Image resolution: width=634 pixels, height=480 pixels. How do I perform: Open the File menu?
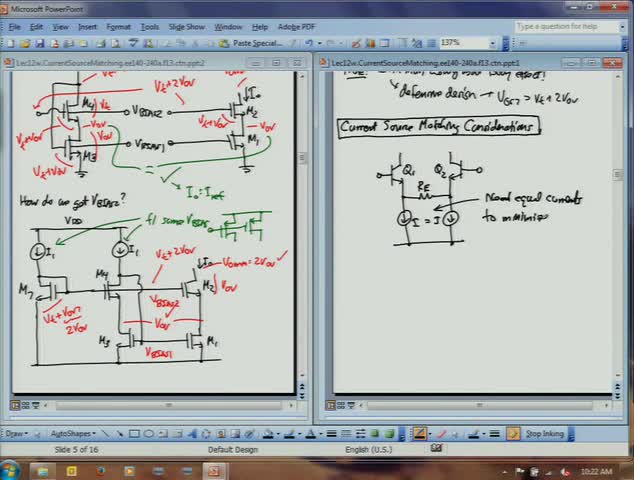[x=14, y=27]
